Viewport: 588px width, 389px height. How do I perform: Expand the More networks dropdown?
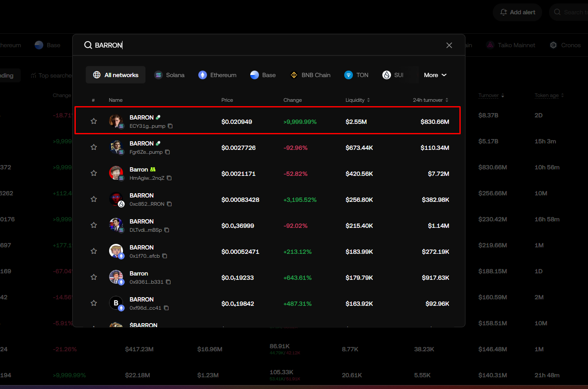435,75
